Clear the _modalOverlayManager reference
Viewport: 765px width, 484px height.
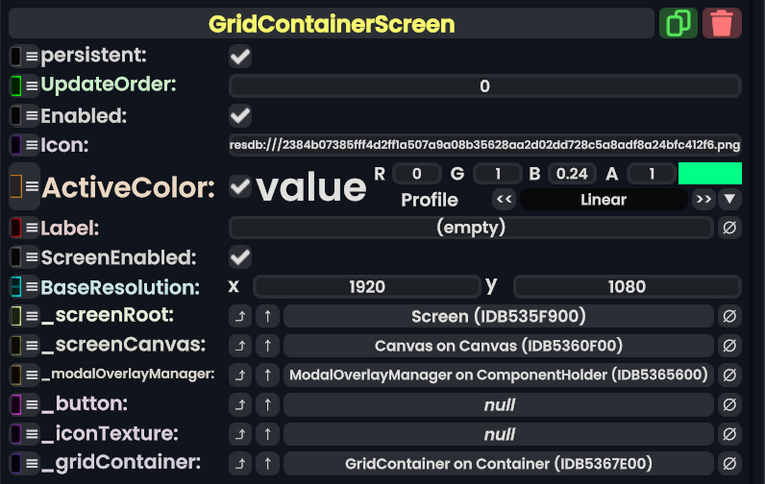pos(729,375)
